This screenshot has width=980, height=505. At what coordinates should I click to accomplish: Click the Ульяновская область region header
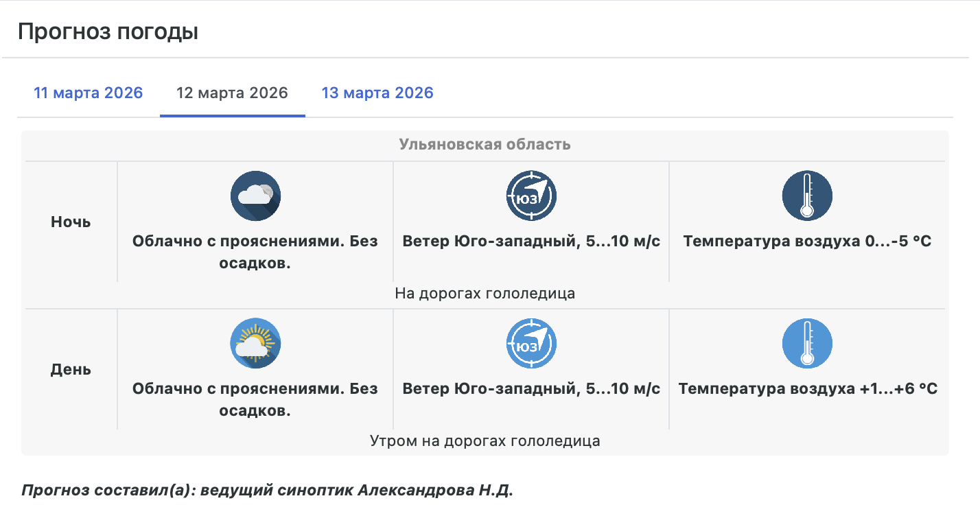pyautogui.click(x=485, y=145)
